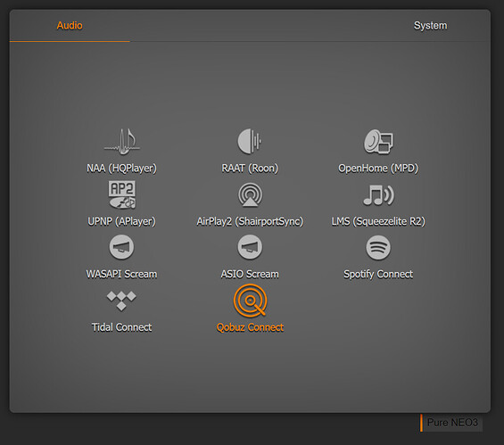Switch to the System tab
Image resolution: width=504 pixels, height=445 pixels.
[430, 25]
